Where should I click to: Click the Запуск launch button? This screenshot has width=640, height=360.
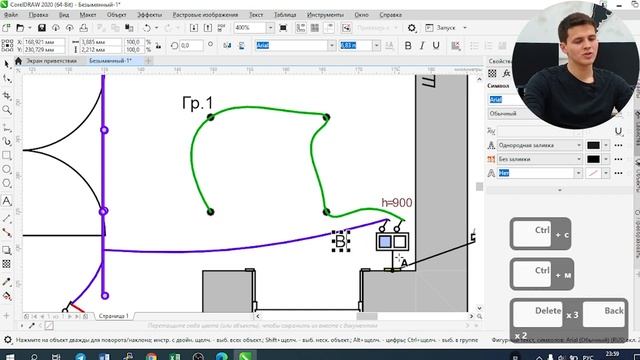point(441,28)
